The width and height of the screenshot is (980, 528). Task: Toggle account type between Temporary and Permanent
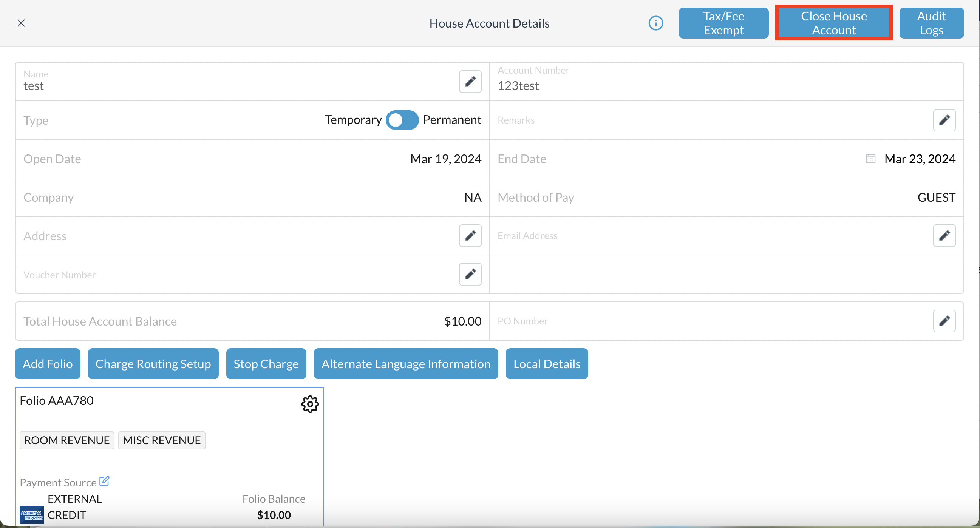(x=402, y=120)
